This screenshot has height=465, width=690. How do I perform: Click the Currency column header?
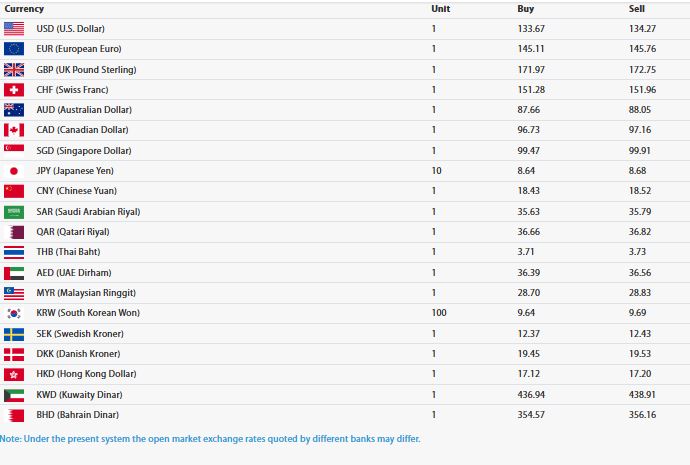(24, 9)
